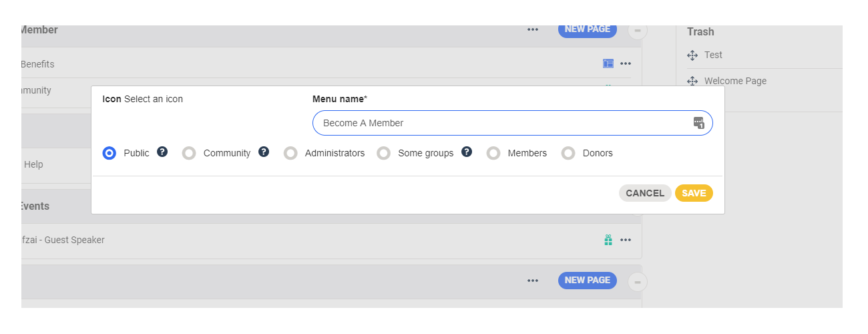Select the Donors radio option

(568, 154)
